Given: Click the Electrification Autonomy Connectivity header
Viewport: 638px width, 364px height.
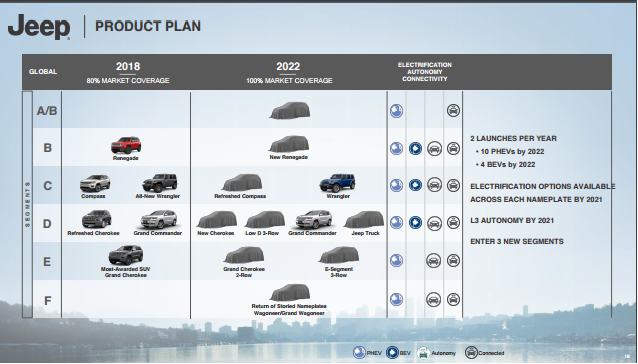Looking at the screenshot, I should tap(425, 72).
